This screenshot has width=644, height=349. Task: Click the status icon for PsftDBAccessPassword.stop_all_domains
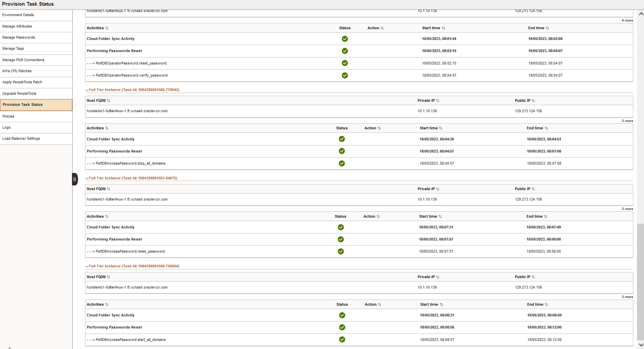[342, 163]
